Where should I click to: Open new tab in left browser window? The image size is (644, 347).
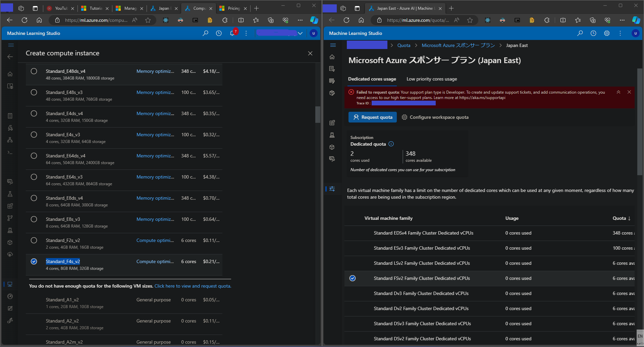point(256,8)
